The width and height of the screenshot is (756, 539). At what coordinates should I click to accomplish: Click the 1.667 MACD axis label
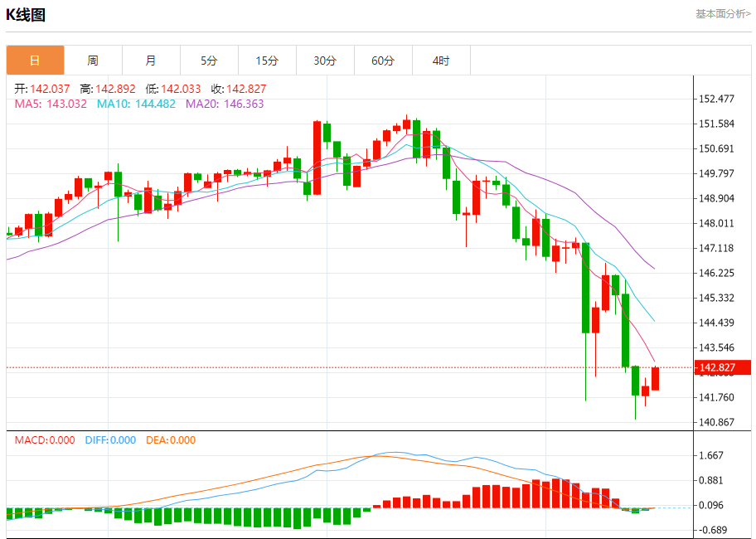click(711, 455)
